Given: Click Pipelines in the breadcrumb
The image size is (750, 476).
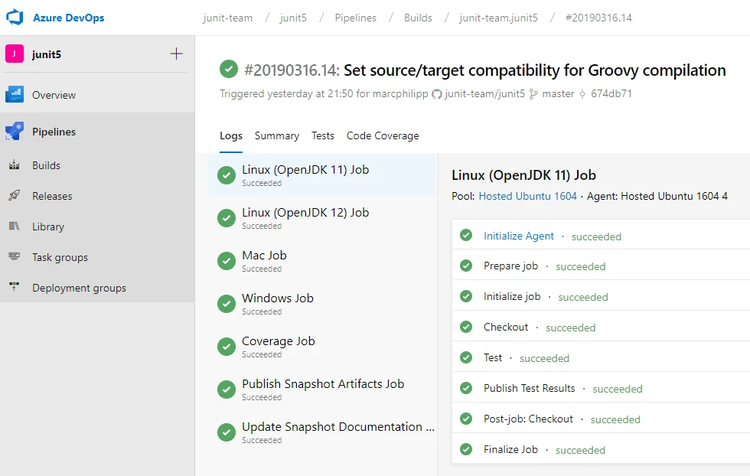Looking at the screenshot, I should point(357,18).
